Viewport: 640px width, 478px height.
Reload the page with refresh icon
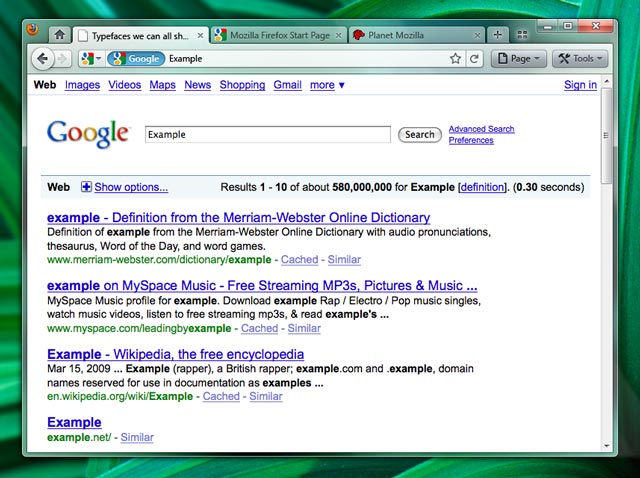(x=474, y=59)
